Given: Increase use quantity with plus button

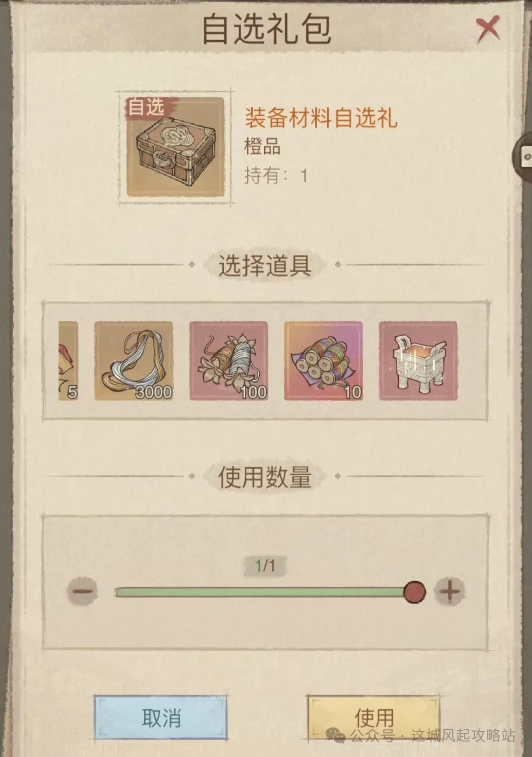Looking at the screenshot, I should (449, 591).
